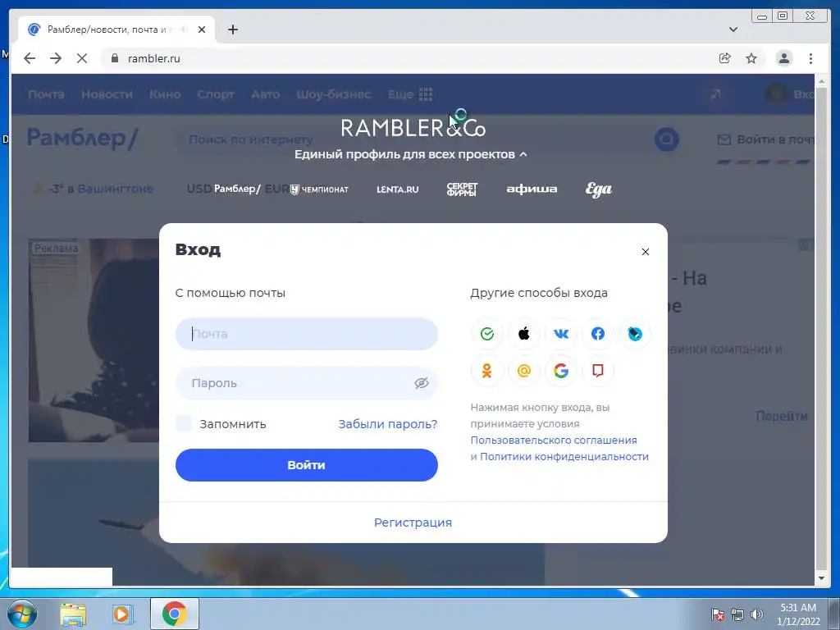Open the Windows Start button
The image size is (840, 630).
pyautogui.click(x=22, y=614)
